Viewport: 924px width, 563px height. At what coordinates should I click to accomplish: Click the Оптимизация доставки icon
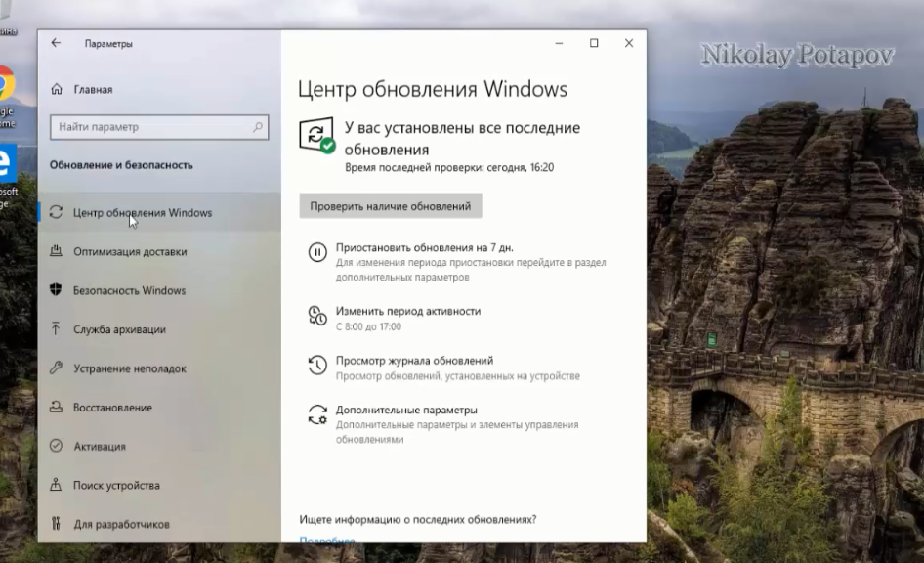(x=56, y=251)
